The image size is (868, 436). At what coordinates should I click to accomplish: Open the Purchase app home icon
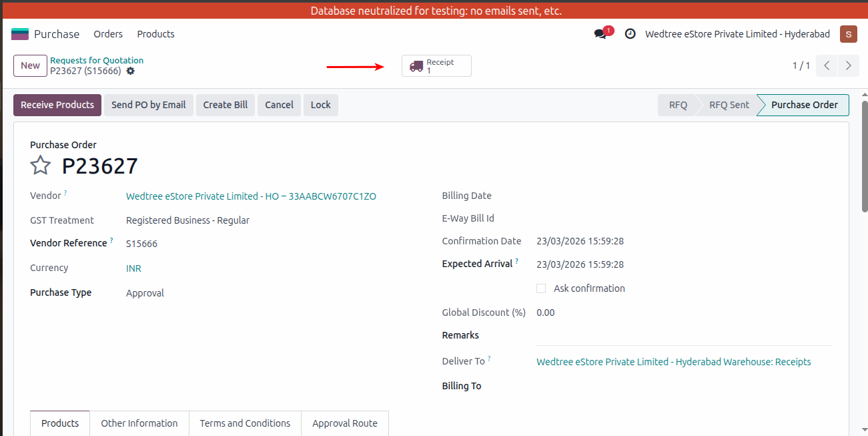coord(20,34)
